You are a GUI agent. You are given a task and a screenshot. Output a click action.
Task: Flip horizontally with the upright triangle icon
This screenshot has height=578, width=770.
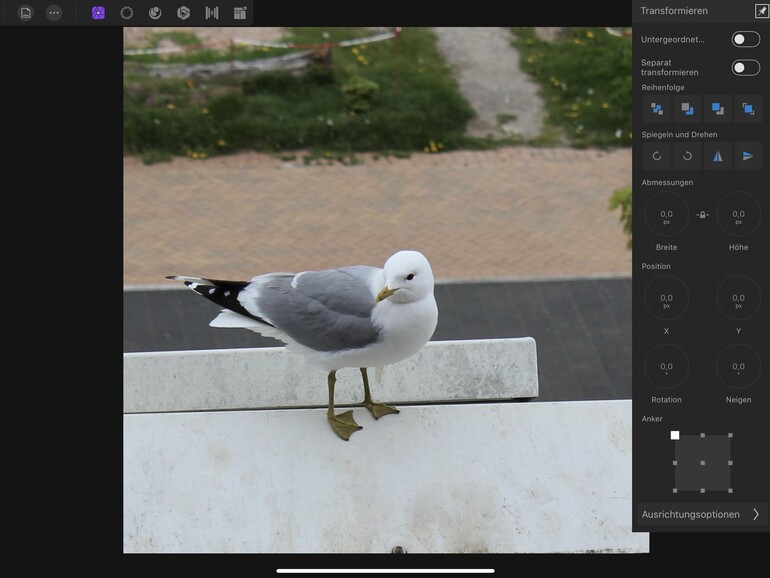tap(717, 156)
